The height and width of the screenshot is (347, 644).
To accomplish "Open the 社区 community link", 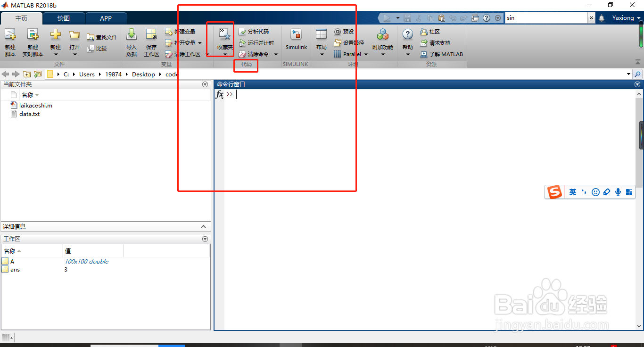I will click(x=430, y=32).
